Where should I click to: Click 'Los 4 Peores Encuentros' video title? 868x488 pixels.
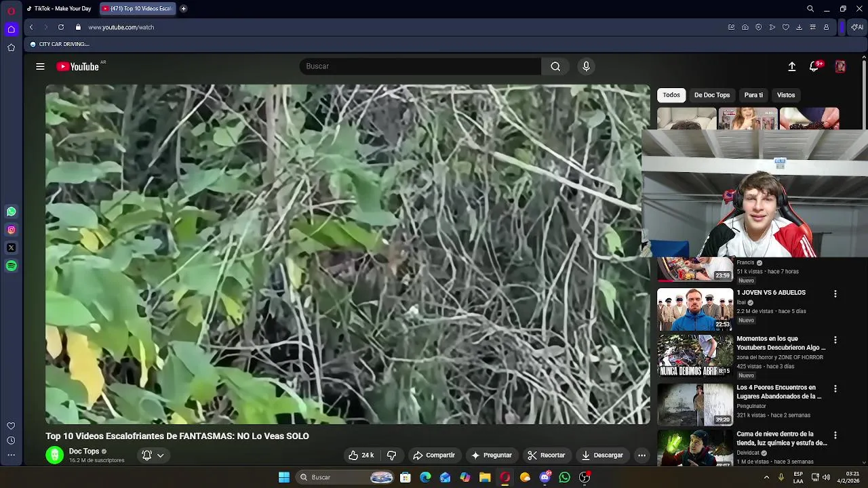tap(780, 392)
